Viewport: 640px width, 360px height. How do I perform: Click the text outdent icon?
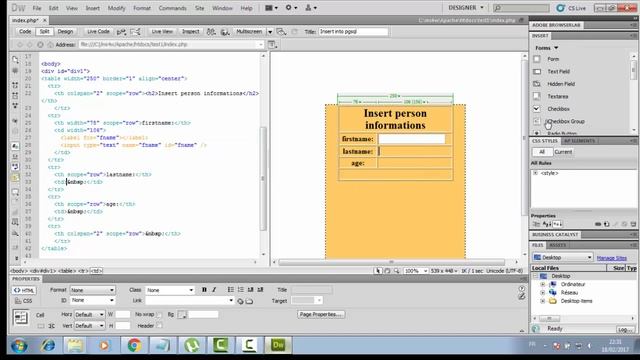coord(250,290)
